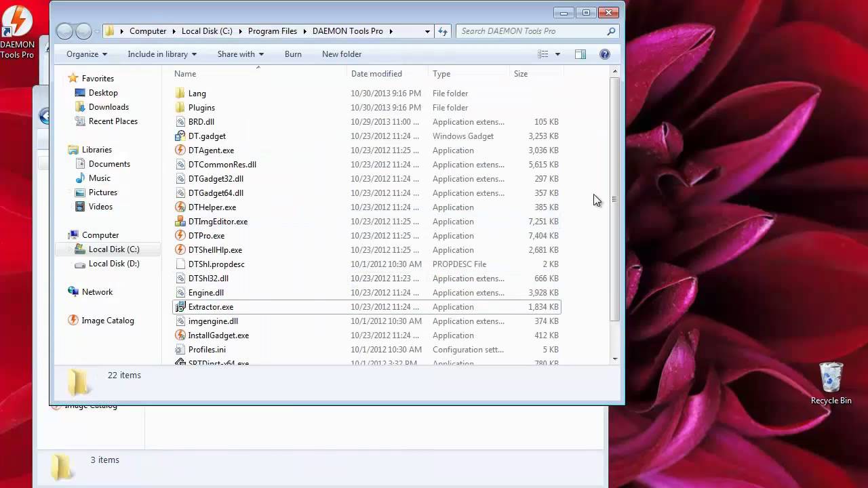Screen dimensions: 868x488
Task: Select Favorites in navigation pane
Action: 98,79
